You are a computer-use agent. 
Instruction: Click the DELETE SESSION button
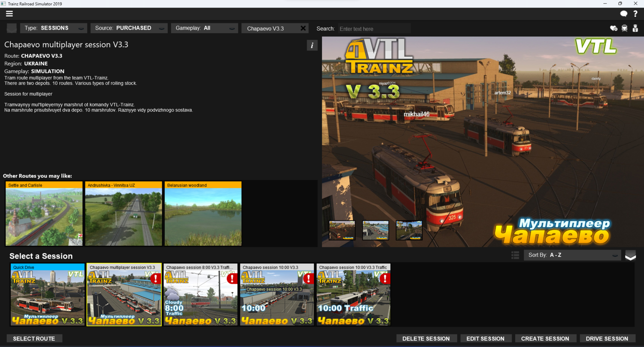pyautogui.click(x=426, y=338)
